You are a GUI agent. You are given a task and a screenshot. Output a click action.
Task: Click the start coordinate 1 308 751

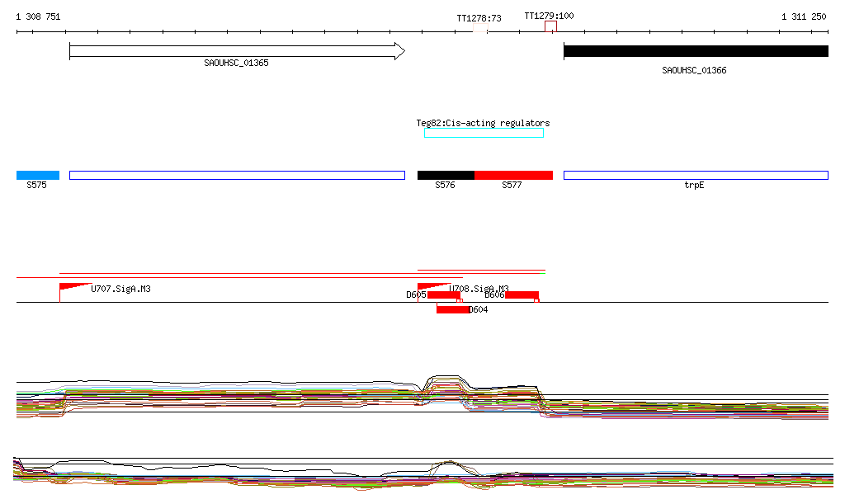[x=38, y=16]
